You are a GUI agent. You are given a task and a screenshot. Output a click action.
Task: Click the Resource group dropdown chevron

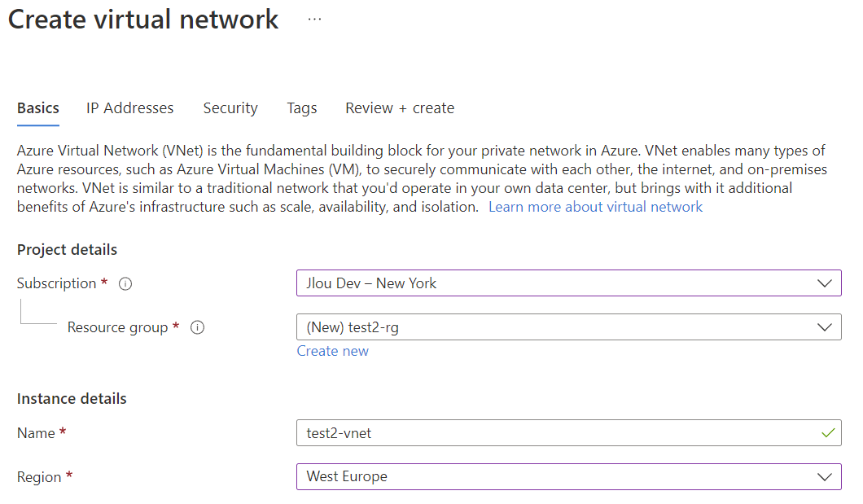[824, 327]
